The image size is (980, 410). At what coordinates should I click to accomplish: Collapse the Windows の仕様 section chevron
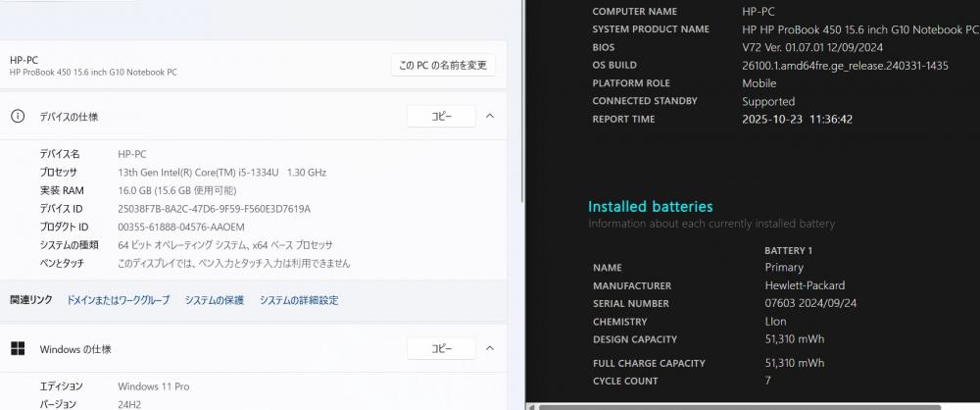pyautogui.click(x=490, y=349)
